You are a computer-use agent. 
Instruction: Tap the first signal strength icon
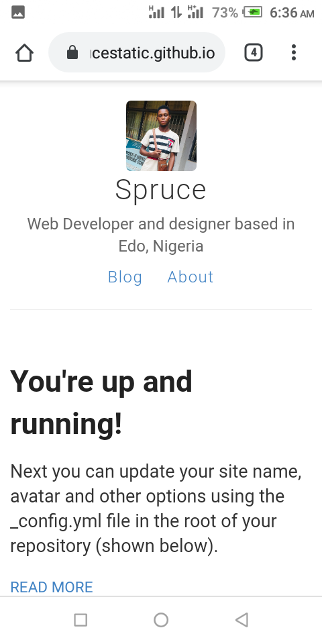pyautogui.click(x=156, y=12)
